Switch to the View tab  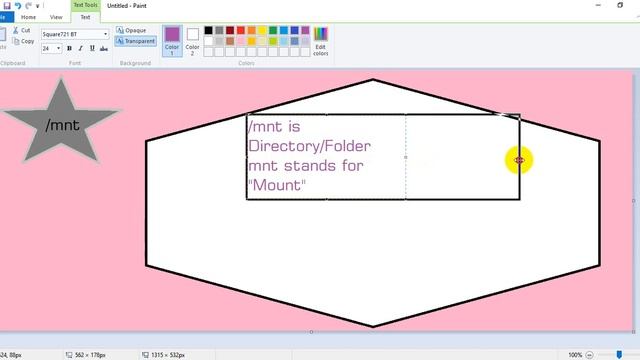pyautogui.click(x=56, y=17)
